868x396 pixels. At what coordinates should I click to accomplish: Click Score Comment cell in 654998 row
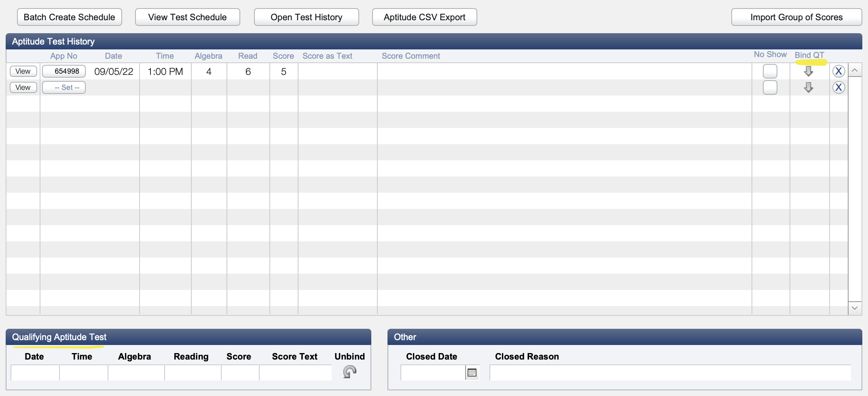click(x=565, y=72)
